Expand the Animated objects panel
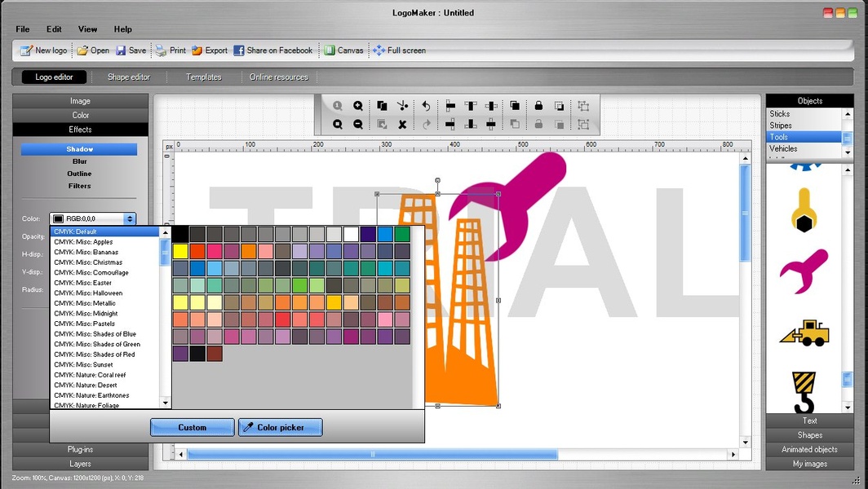This screenshot has height=489, width=868. (x=809, y=449)
